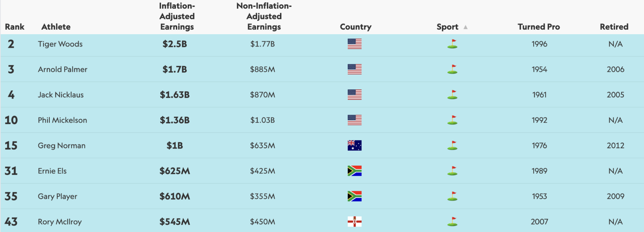Screen dimensions: 644x232
Task: Click the golf icon in Gary Player row
Action: [x=452, y=196]
